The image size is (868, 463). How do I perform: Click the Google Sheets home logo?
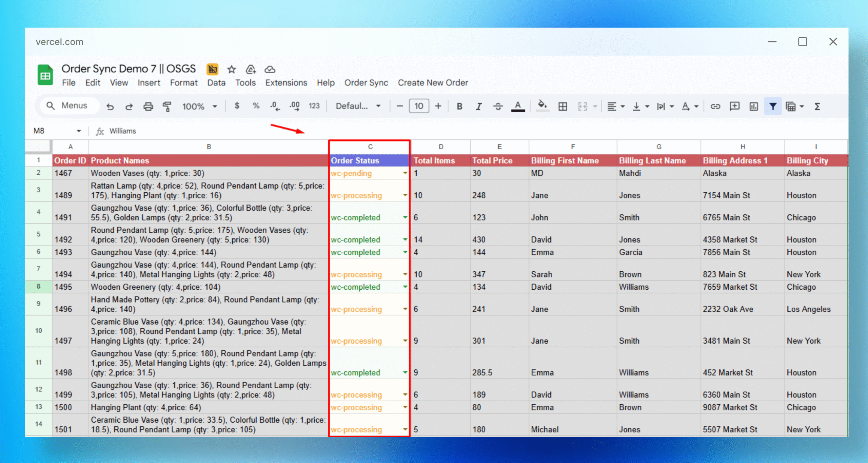(x=45, y=75)
